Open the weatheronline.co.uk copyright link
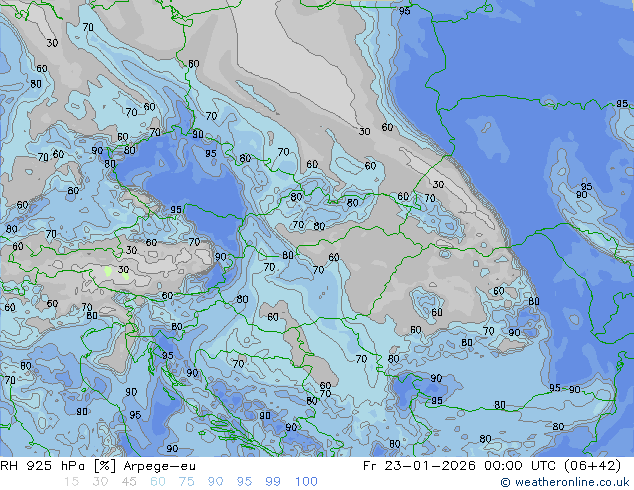This screenshot has width=634, height=490. [x=565, y=482]
